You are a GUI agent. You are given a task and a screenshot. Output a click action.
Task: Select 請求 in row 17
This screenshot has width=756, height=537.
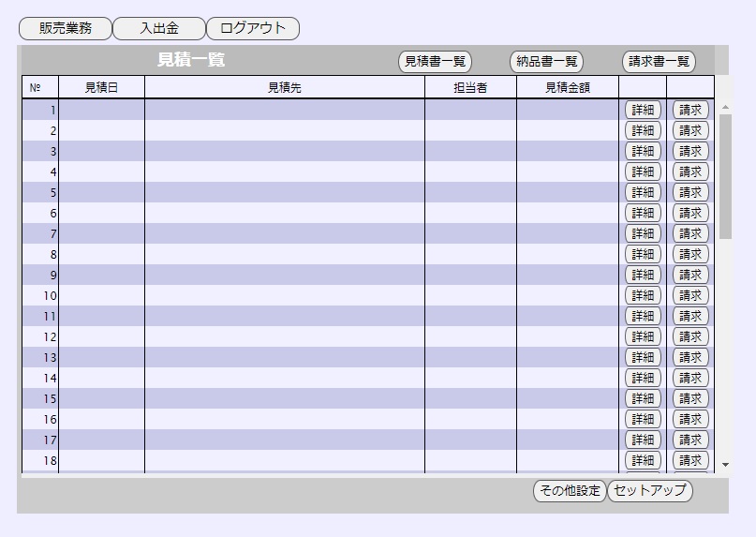(x=690, y=440)
